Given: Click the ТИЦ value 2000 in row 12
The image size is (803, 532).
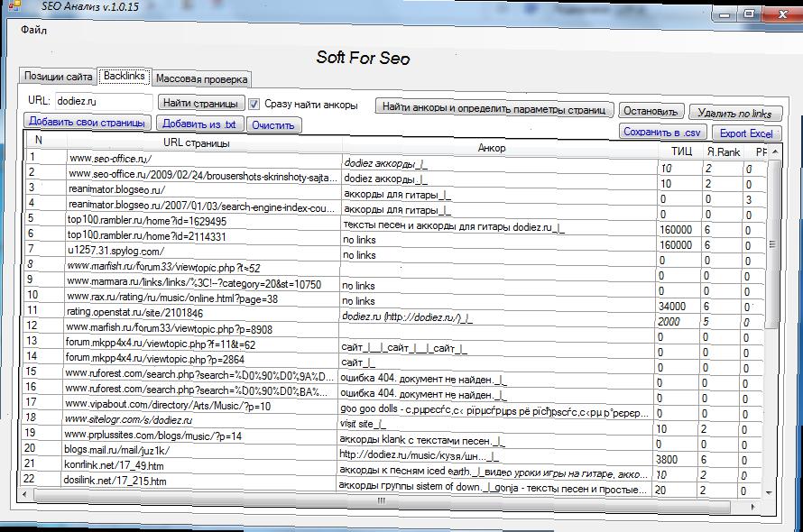Looking at the screenshot, I should [669, 322].
